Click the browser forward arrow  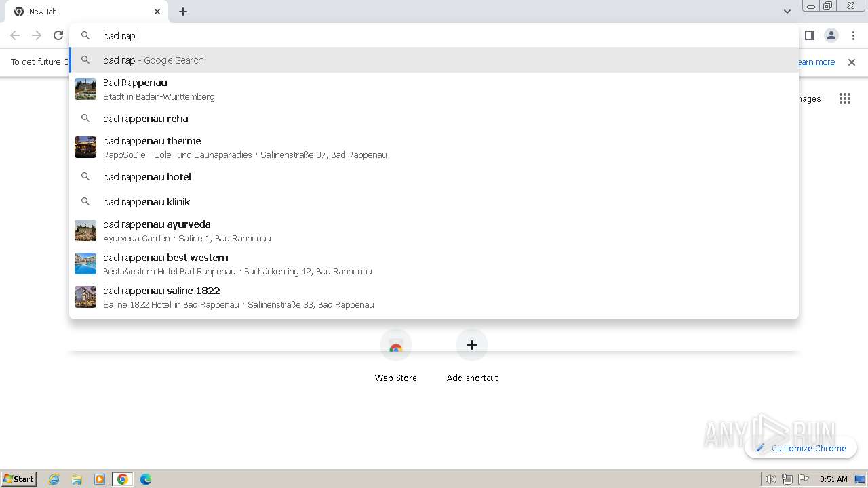pyautogui.click(x=37, y=35)
